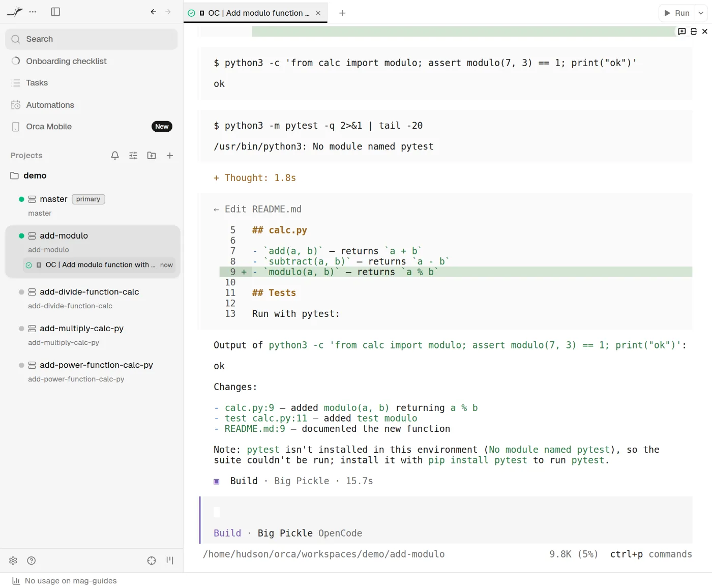
Task: Toggle the sidebar panel icon
Action: [x=56, y=12]
